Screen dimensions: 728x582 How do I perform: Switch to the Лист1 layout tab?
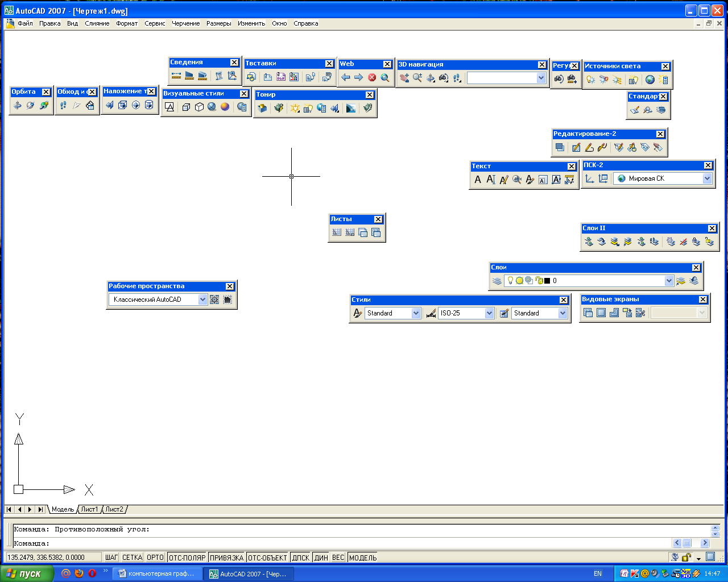[x=89, y=509]
